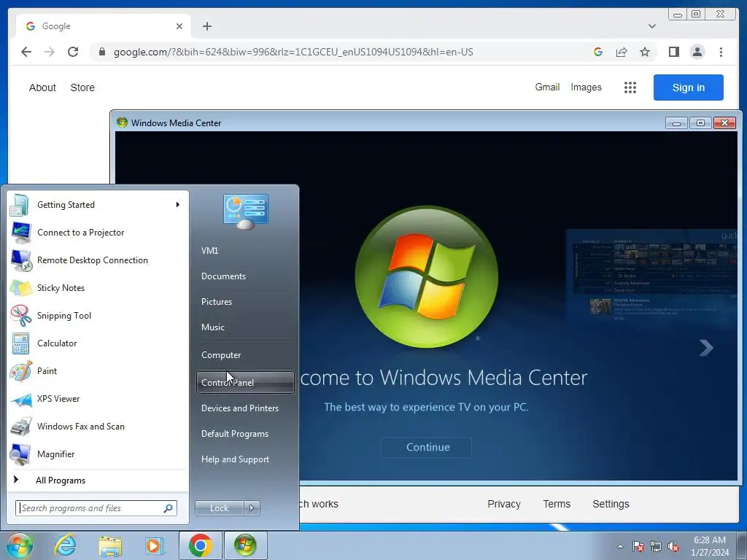Open shutdown options arrow beside Lock
This screenshot has height=560, width=747.
pos(252,508)
